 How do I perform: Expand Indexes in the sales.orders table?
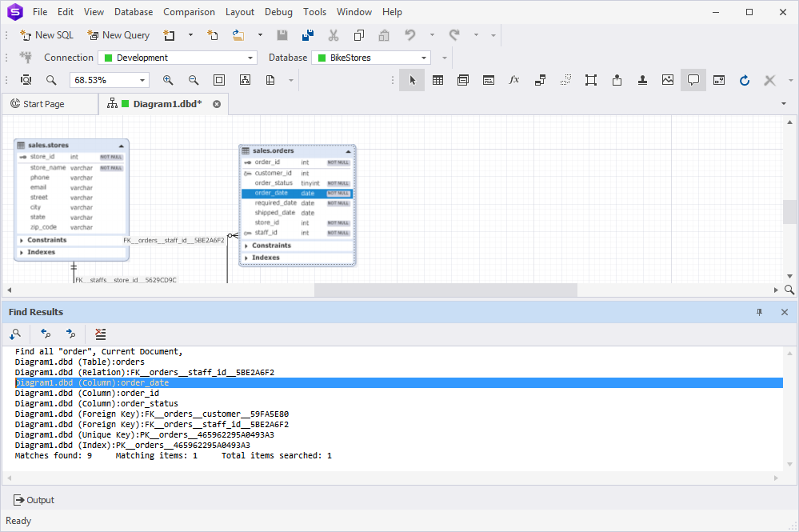pyautogui.click(x=246, y=258)
